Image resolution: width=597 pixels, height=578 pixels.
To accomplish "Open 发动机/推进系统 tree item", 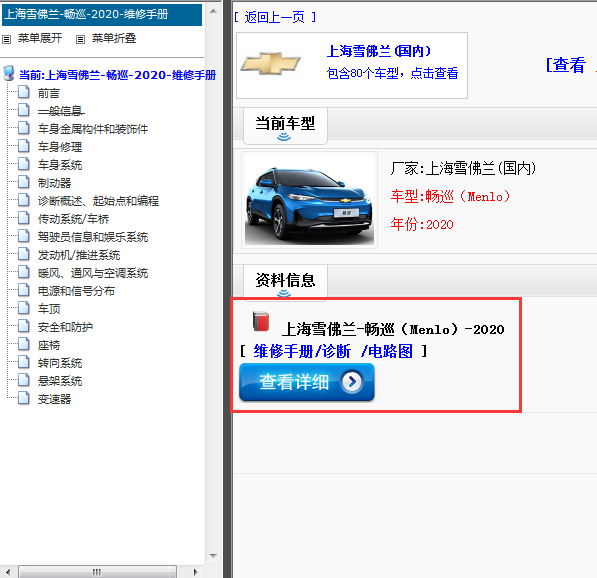I will 79,255.
